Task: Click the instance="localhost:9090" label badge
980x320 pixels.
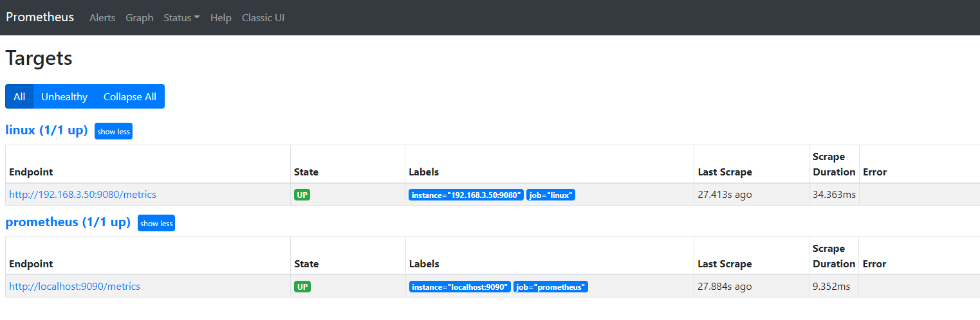Action: point(459,287)
